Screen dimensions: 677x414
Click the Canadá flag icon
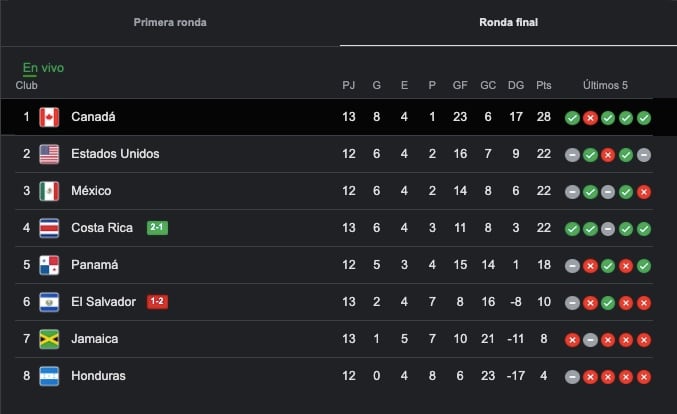click(x=49, y=117)
